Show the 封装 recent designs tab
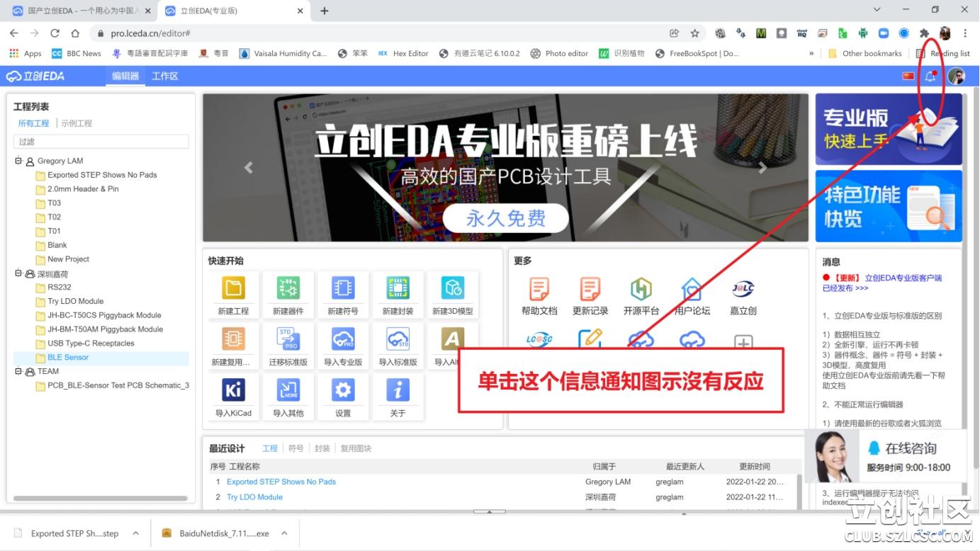 tap(322, 448)
